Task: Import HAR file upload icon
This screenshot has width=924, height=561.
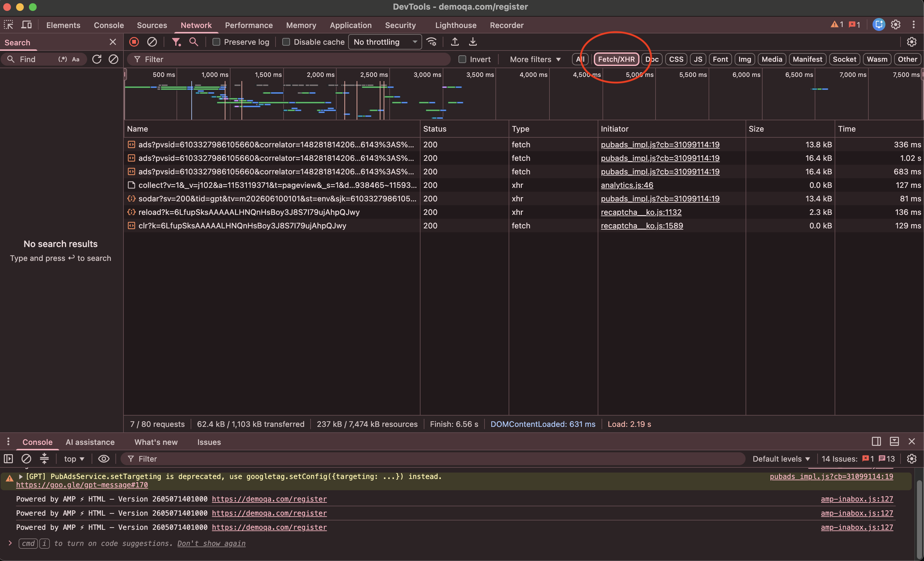Action: [455, 41]
